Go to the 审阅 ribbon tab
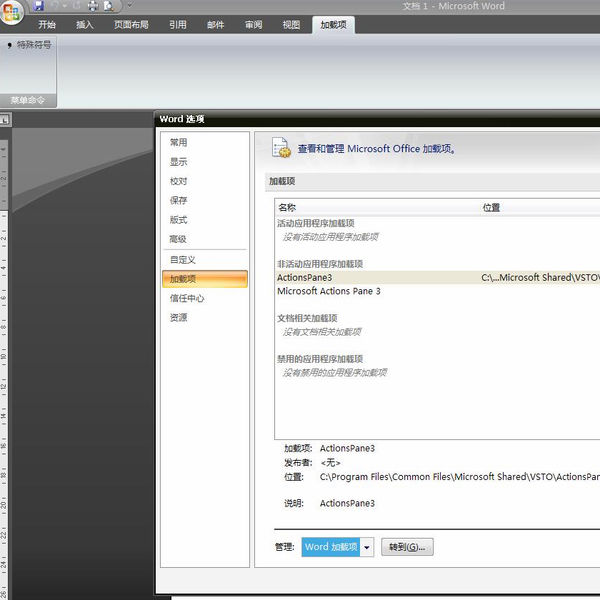Screen dimensions: 600x600 coord(253,25)
